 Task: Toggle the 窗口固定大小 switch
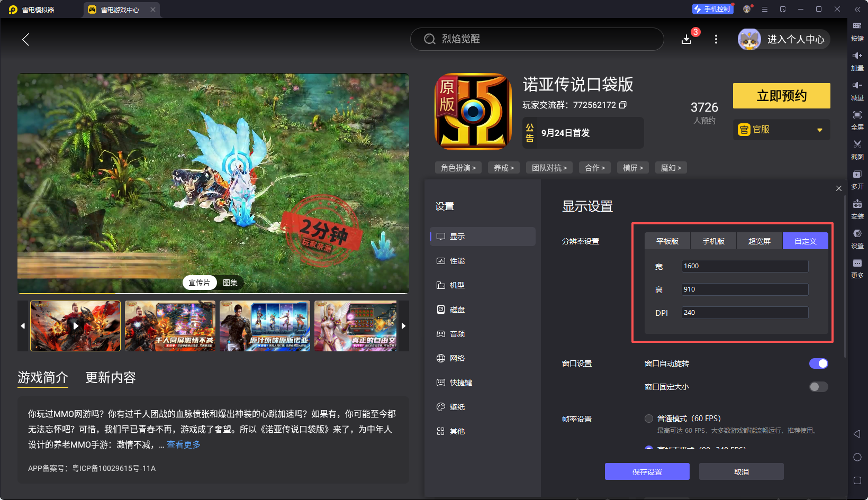point(818,387)
